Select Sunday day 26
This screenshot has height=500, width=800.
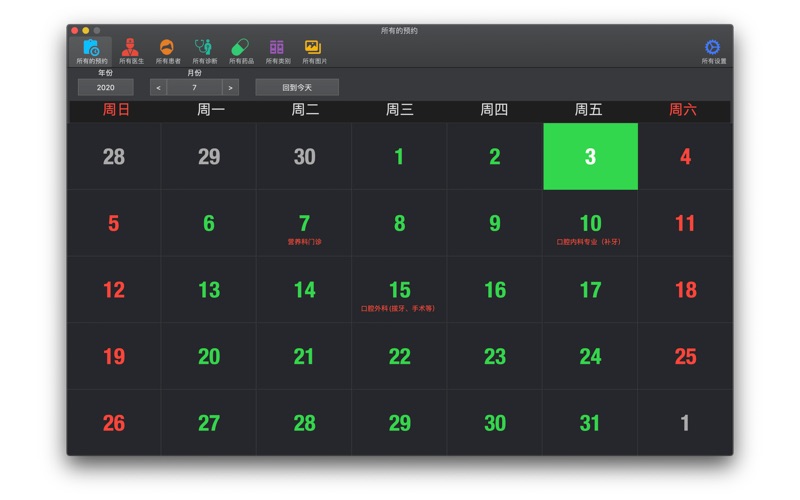pos(114,423)
